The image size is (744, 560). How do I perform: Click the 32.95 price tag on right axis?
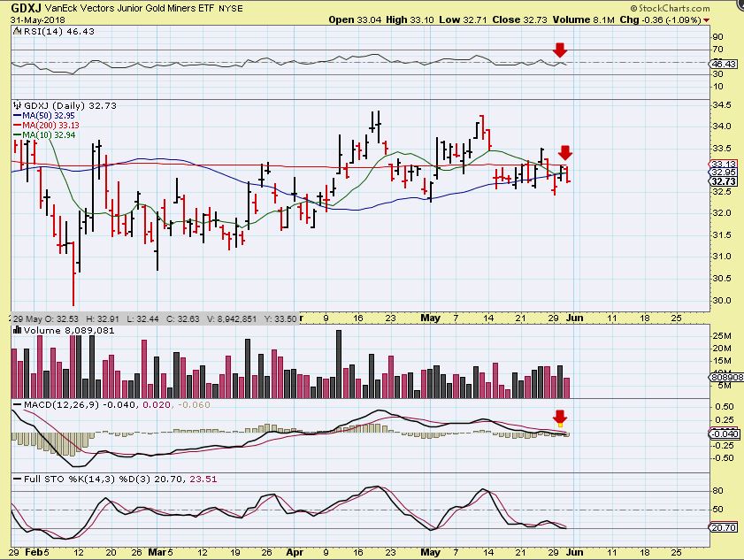pos(724,173)
